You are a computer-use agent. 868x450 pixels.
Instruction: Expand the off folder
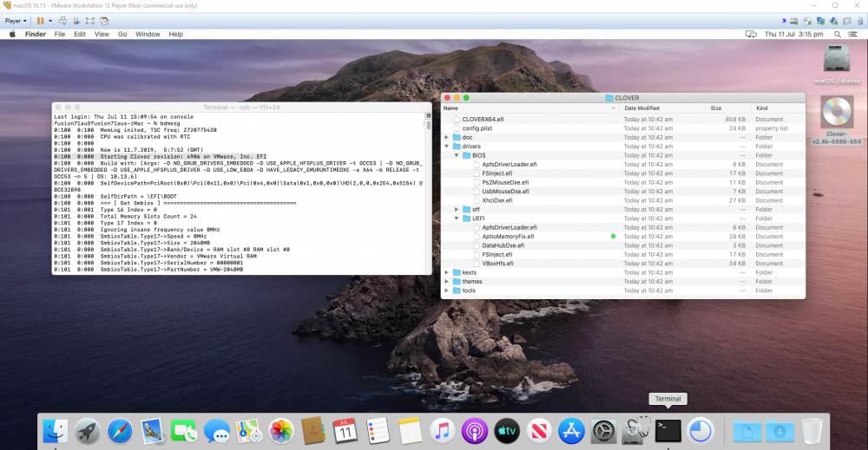(457, 210)
